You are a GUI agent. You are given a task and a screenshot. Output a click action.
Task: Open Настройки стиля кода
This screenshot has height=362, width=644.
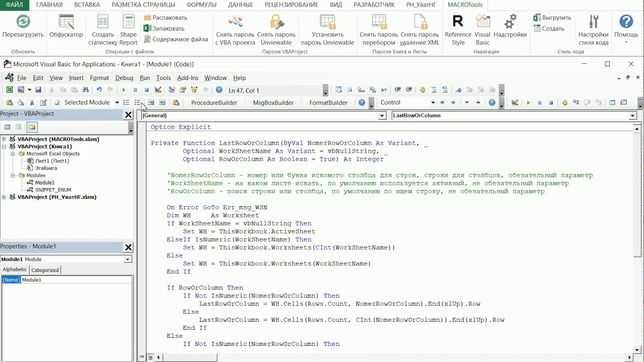[x=594, y=30]
